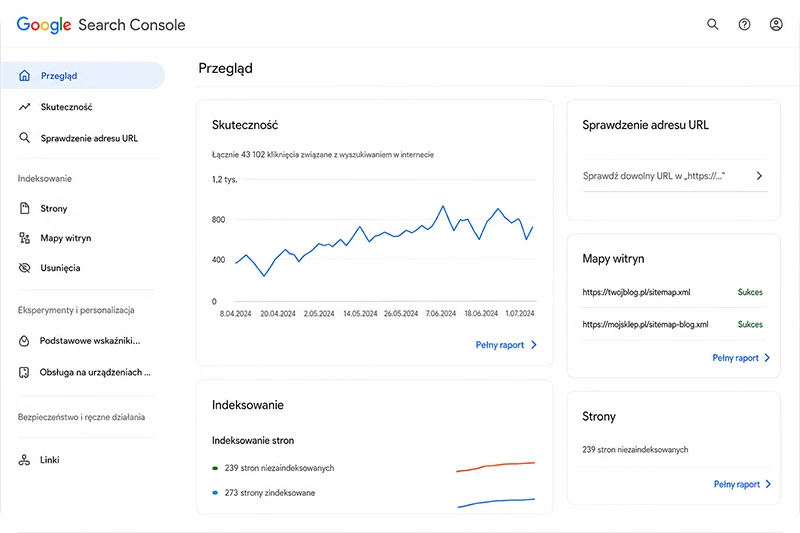Screen dimensions: 800x533
Task: Click Bezpieczeństwo i ręczne działania section label
Action: [x=81, y=417]
